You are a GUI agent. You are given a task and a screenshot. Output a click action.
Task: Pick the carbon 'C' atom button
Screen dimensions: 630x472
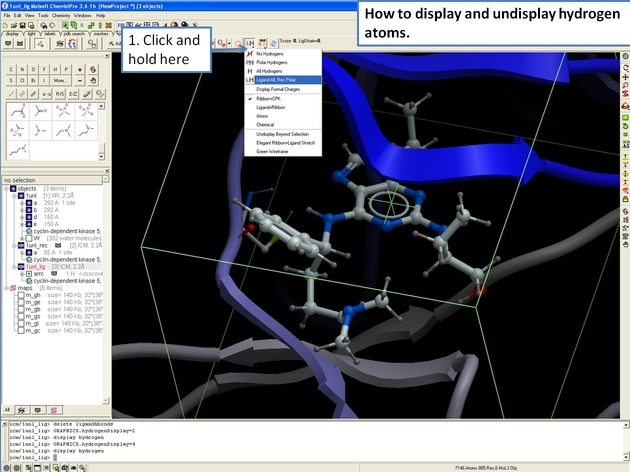pyautogui.click(x=10, y=68)
